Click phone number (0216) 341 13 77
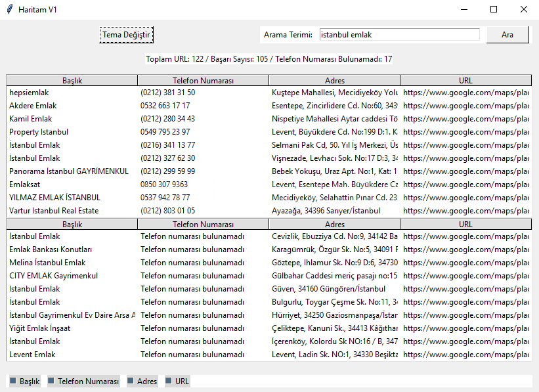The width and height of the screenshot is (539, 392). coord(168,145)
